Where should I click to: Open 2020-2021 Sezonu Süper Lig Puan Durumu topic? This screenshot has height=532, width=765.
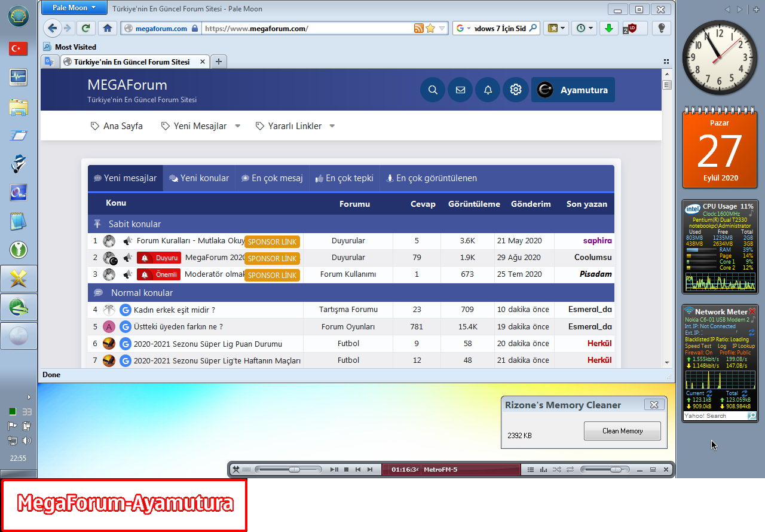click(208, 344)
